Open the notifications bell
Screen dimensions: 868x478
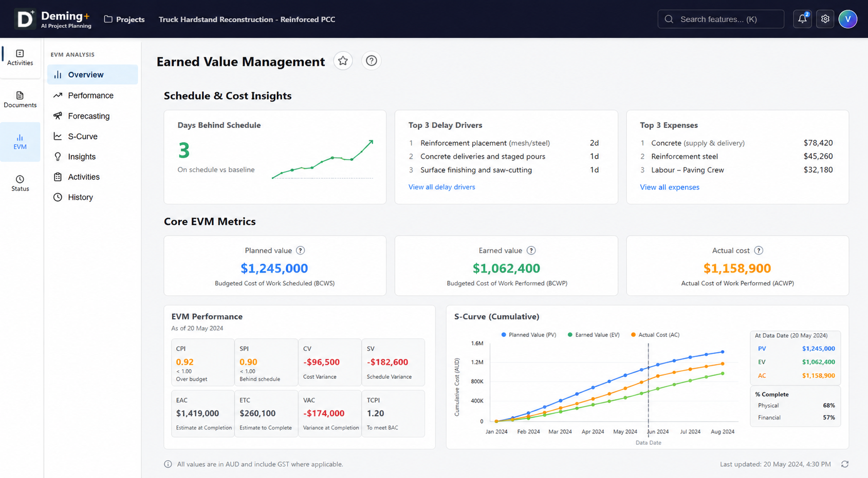tap(802, 19)
